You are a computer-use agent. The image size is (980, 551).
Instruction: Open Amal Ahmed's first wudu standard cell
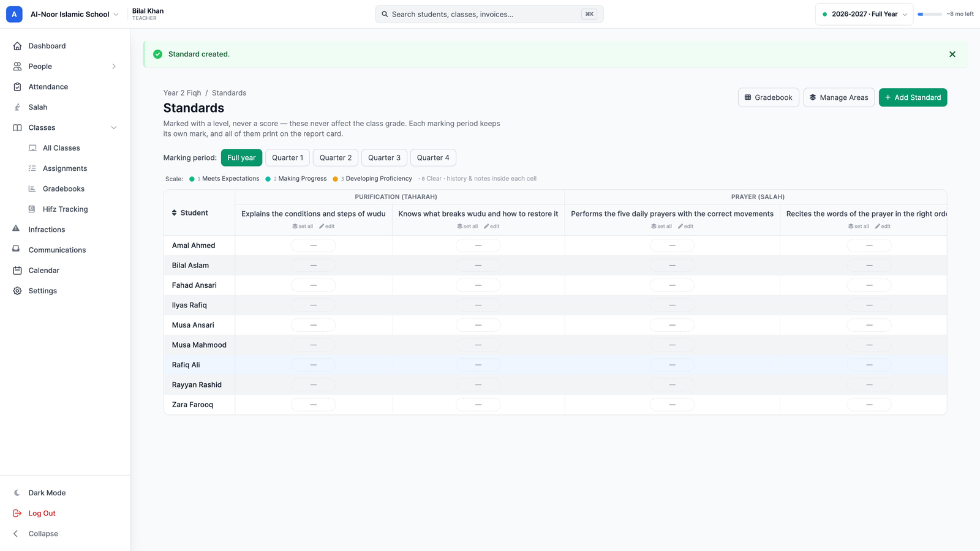click(x=313, y=246)
